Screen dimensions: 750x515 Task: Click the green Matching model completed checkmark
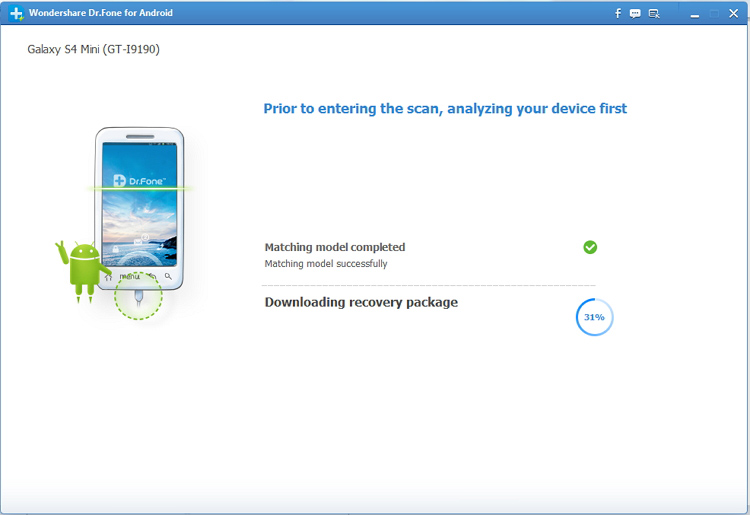(x=590, y=247)
